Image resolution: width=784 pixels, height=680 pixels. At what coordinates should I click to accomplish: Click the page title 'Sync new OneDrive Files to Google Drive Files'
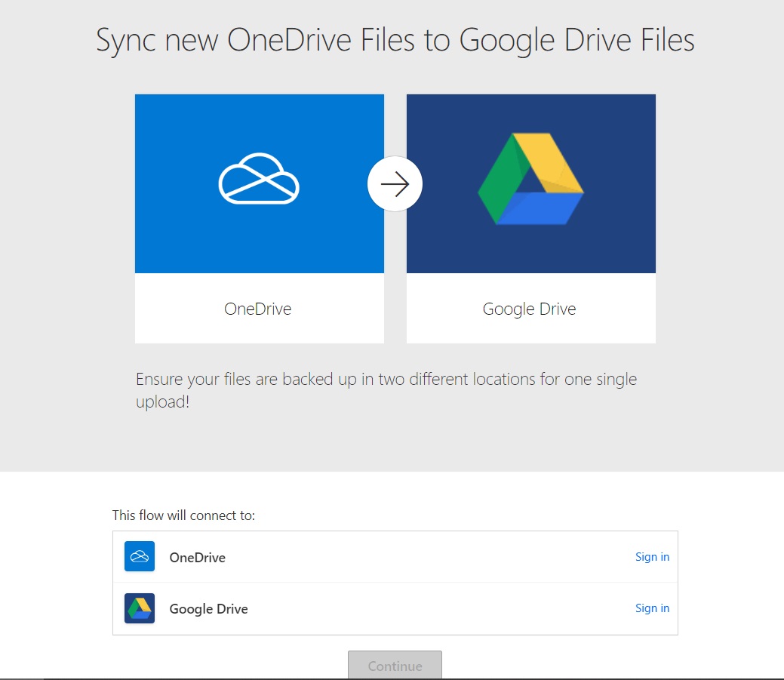point(395,40)
